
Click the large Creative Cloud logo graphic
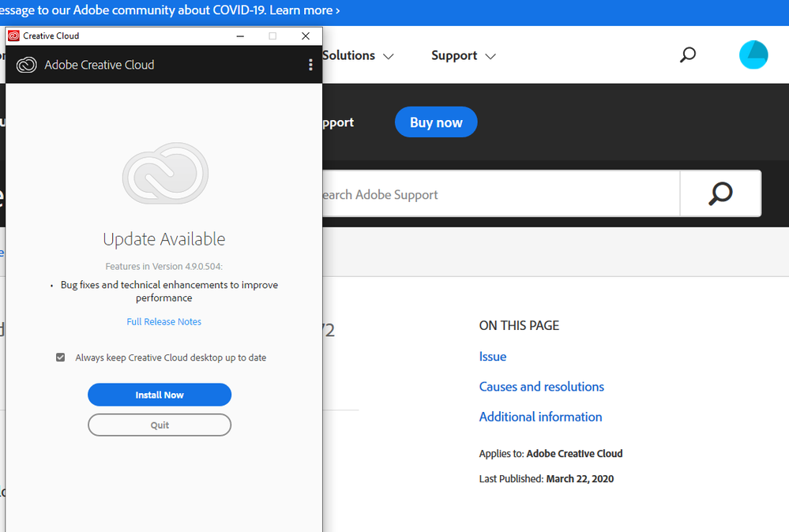(165, 174)
